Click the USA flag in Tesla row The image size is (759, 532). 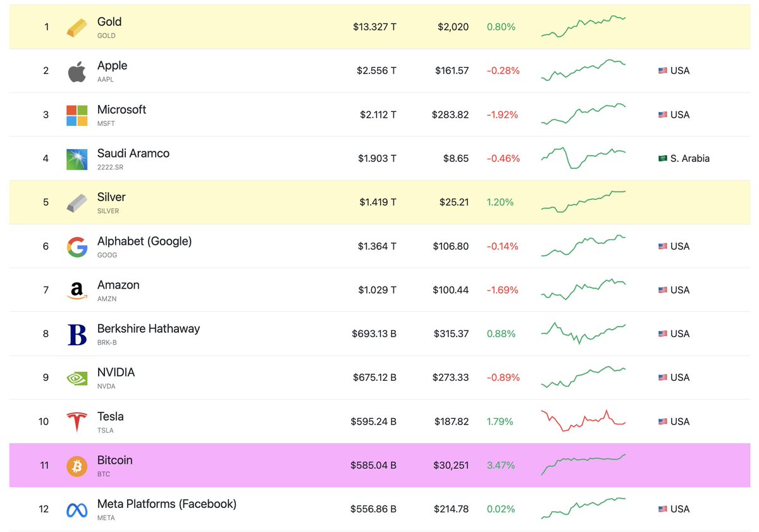(x=662, y=421)
